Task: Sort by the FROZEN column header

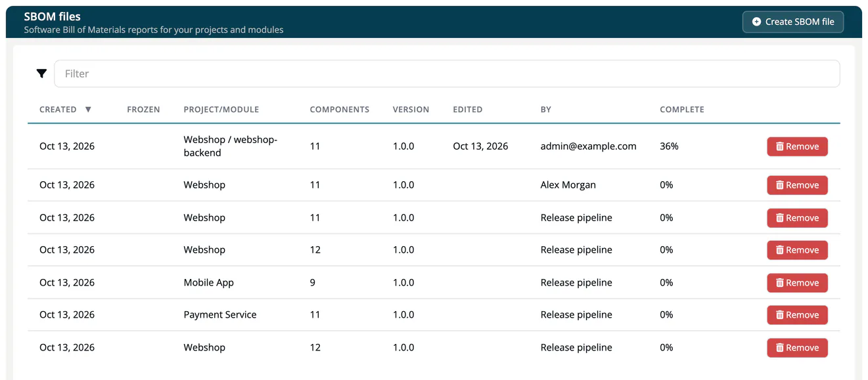Action: [x=143, y=110]
